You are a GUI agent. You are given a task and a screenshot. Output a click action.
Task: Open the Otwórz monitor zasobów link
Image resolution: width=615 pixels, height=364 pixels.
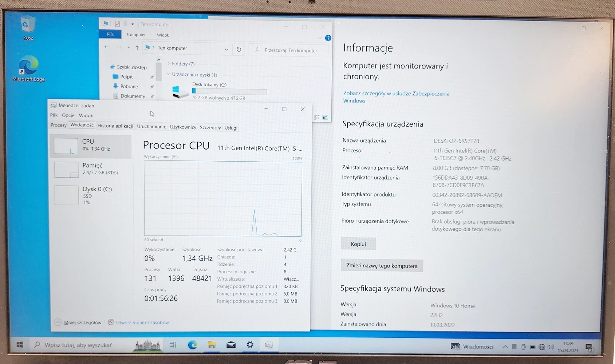click(142, 323)
